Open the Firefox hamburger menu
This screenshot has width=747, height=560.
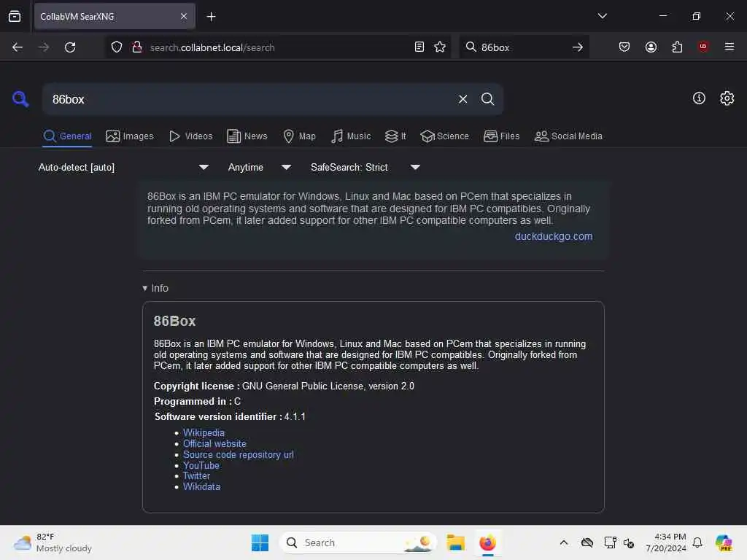click(729, 47)
